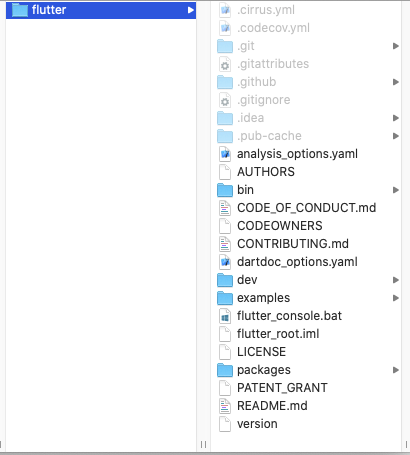The height and width of the screenshot is (455, 410).
Task: Expand the .pub-cache folder arrow
Action: 396,136
